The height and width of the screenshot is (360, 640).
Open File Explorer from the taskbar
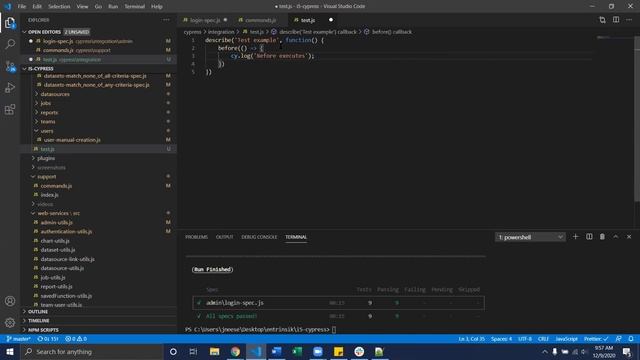pos(214,351)
